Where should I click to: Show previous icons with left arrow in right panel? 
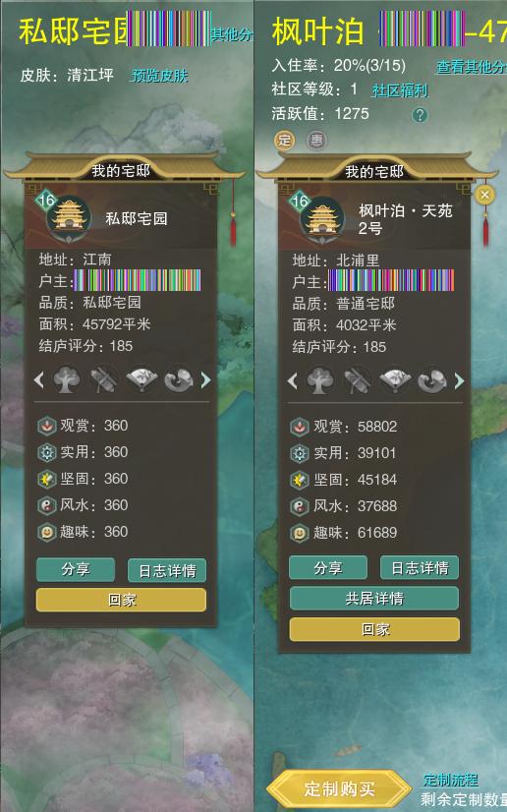click(292, 381)
